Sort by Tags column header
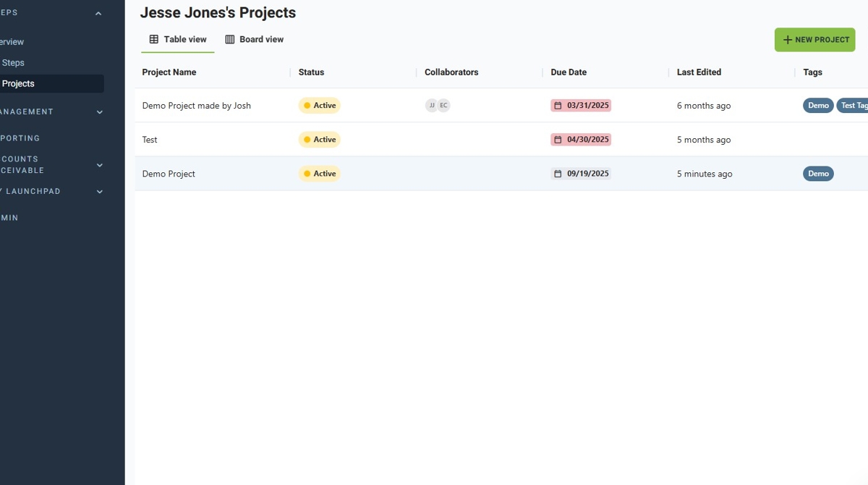This screenshot has height=485, width=868. tap(812, 72)
